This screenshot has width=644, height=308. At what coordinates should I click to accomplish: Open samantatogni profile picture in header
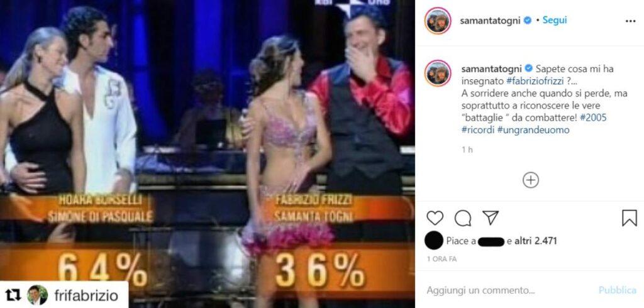point(438,21)
